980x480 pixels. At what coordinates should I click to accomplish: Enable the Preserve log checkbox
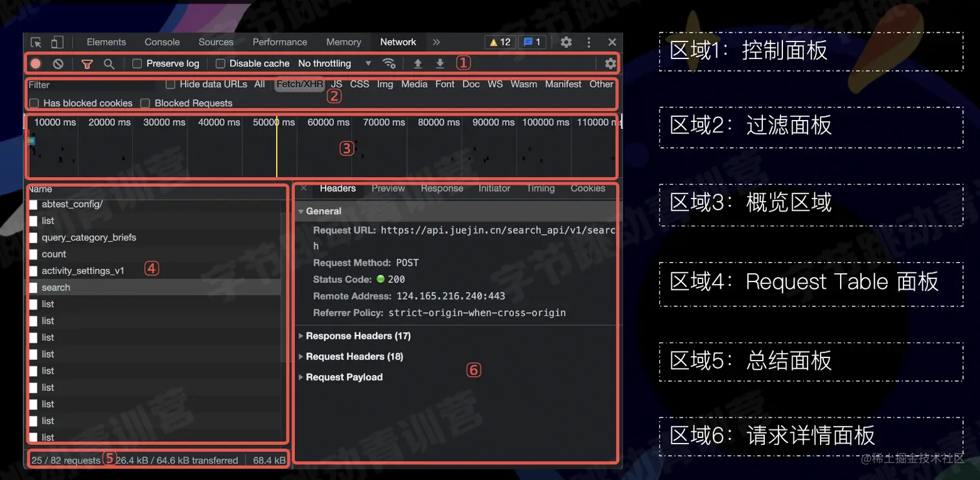137,64
